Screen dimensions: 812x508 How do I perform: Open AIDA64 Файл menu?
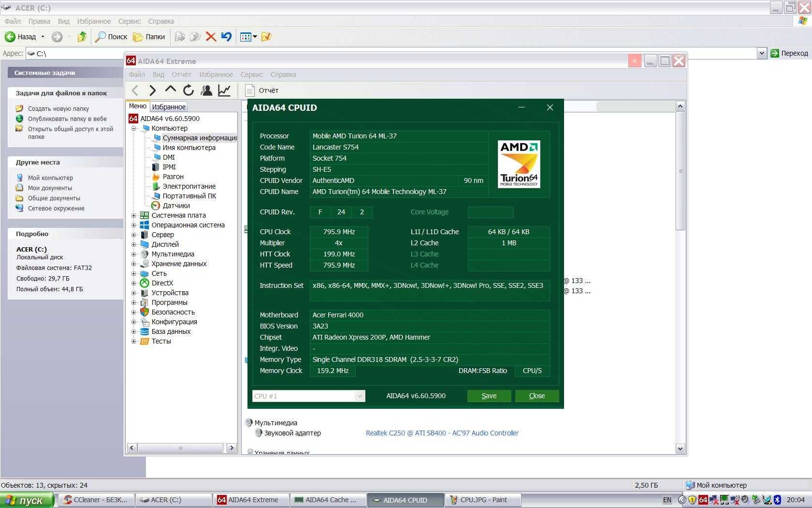(137, 75)
